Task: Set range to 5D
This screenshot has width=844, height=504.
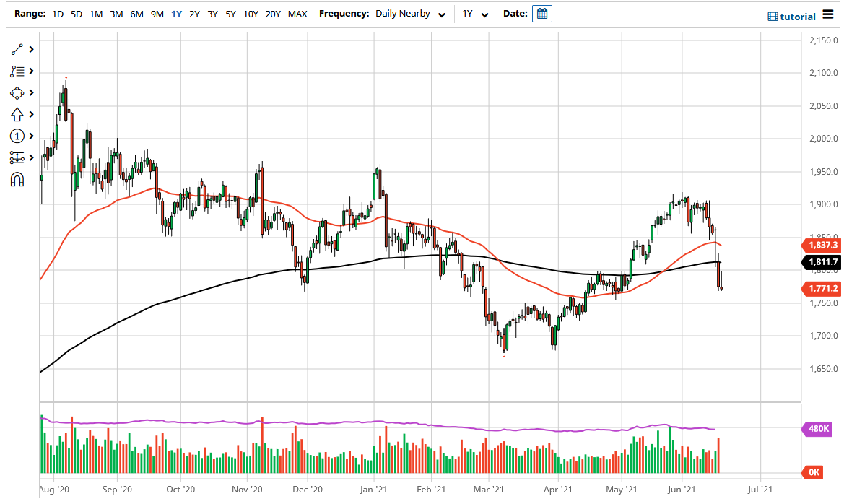Action: pos(77,14)
